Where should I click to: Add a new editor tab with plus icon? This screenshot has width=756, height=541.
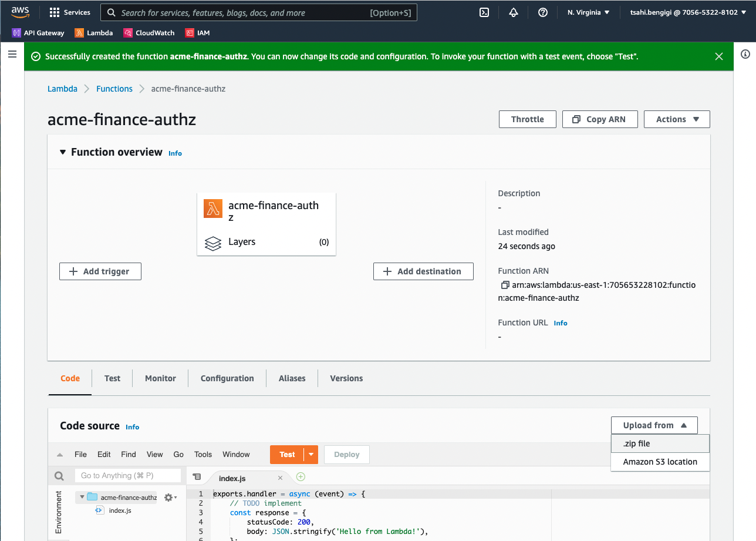(301, 477)
